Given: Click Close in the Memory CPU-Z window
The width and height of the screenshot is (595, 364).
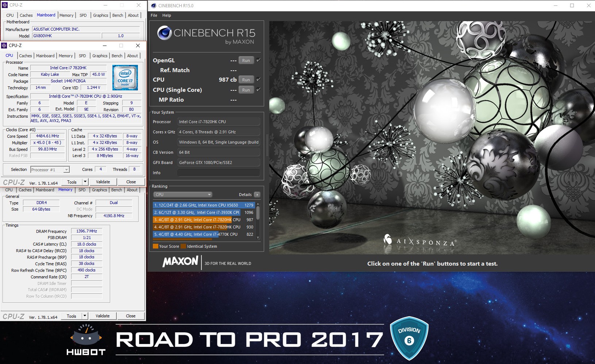Looking at the screenshot, I should coord(131,316).
